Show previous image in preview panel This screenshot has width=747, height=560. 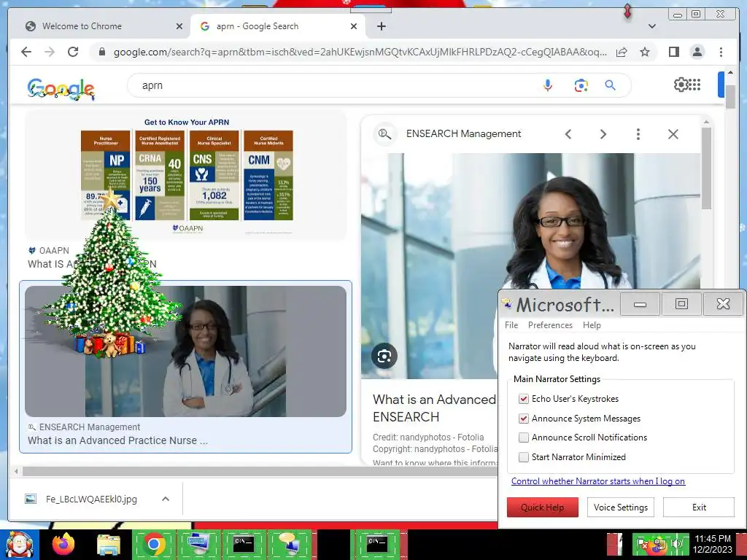click(568, 134)
